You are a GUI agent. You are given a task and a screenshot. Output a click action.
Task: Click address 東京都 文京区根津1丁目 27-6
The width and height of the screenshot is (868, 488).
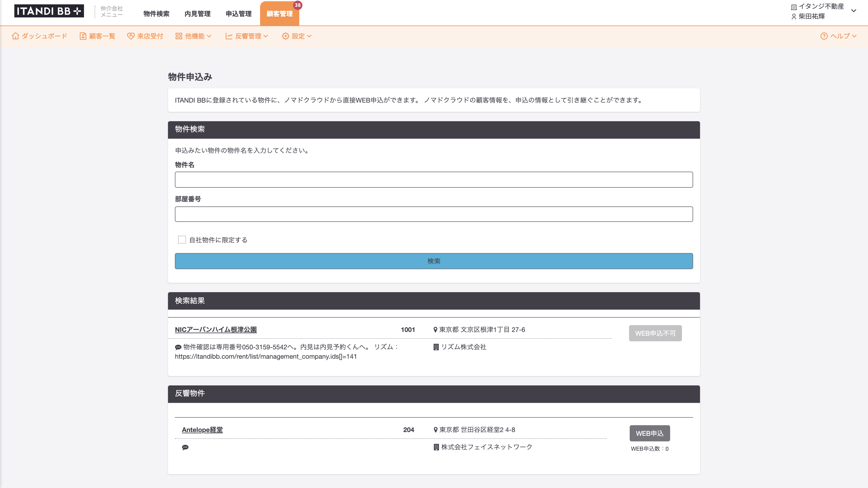[482, 330]
